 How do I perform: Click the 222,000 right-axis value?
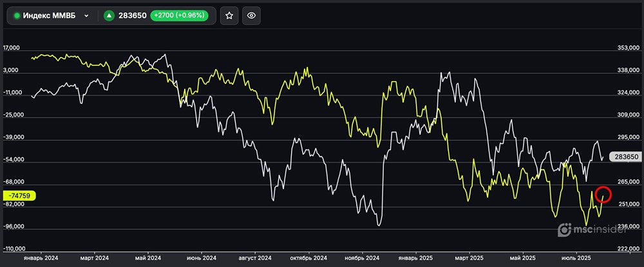point(627,248)
